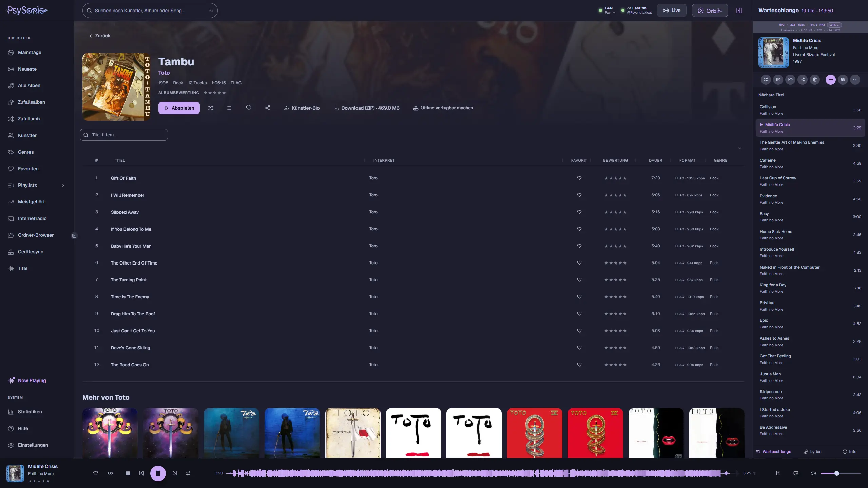Open PsySonic logo home

(27, 10)
